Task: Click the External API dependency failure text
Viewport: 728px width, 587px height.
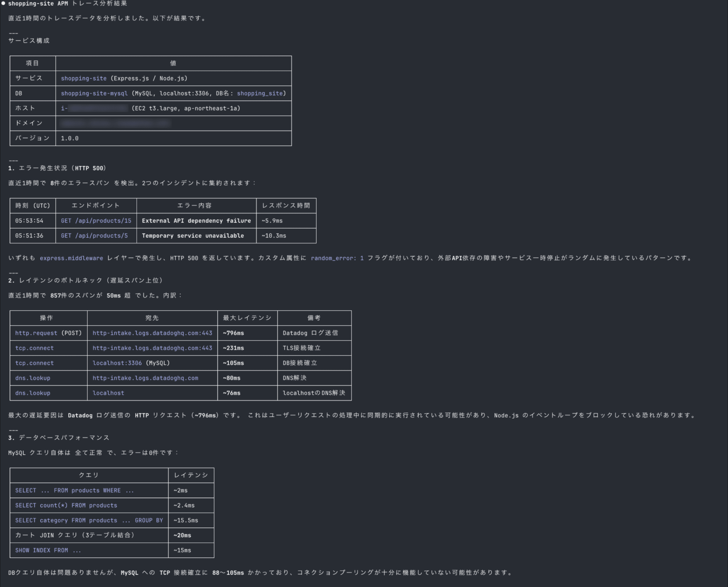Action: 196,221
